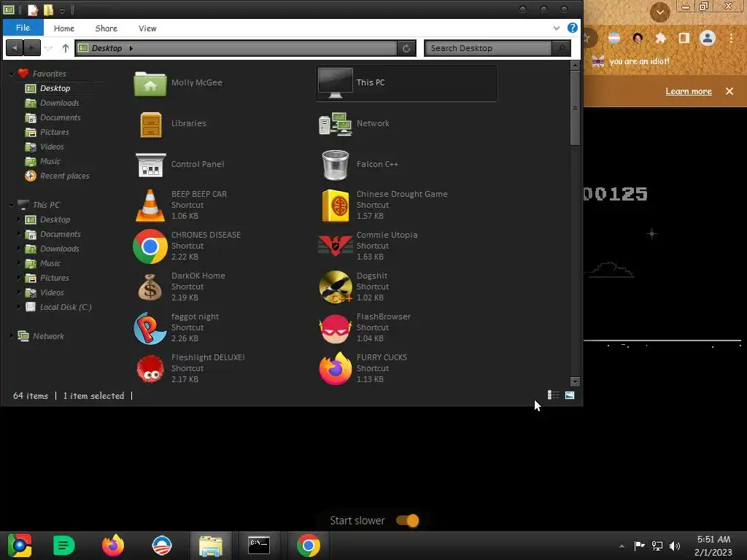This screenshot has width=747, height=560.
Task: Select the FURRY CUCKS Firefox shortcut icon
Action: (x=336, y=369)
